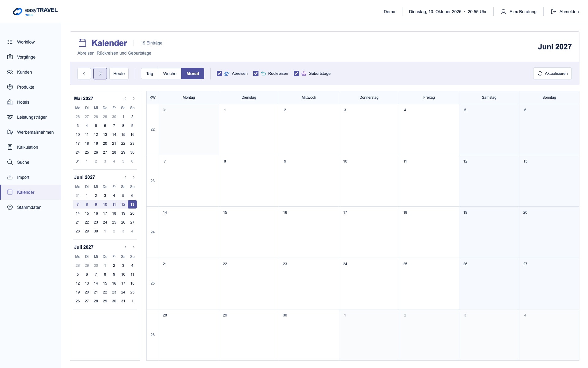This screenshot has height=368, width=588.
Task: Switch to Tag view
Action: click(149, 74)
